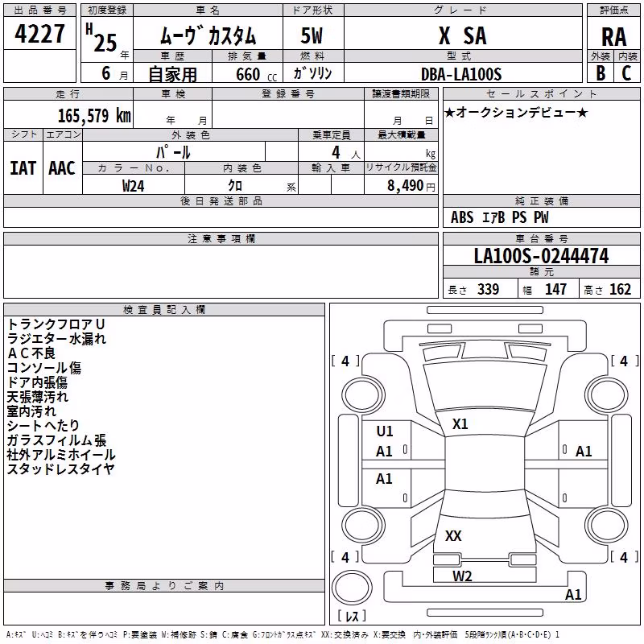Select the car name ムーヴ カスタム
Viewport: 644px width, 644px height.
point(208,35)
